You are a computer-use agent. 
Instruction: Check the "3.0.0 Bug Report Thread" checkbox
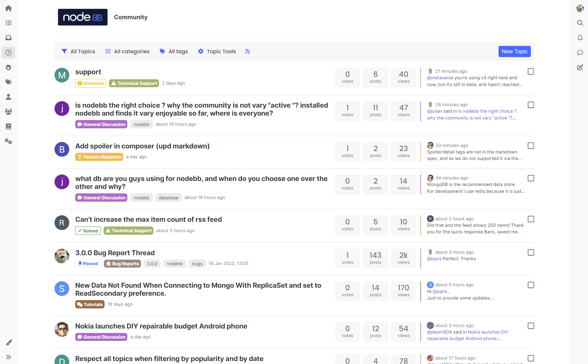(x=531, y=253)
